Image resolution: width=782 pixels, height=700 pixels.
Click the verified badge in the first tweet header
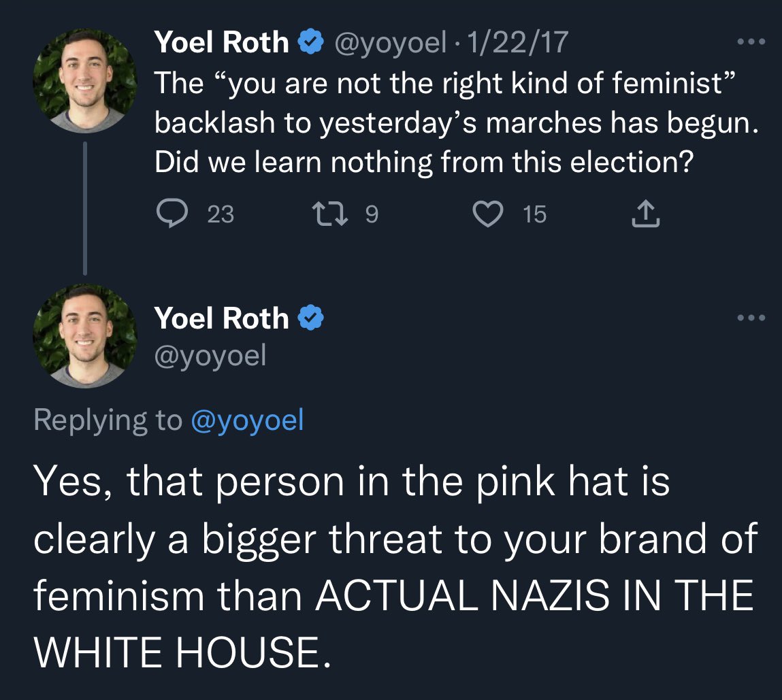click(311, 42)
